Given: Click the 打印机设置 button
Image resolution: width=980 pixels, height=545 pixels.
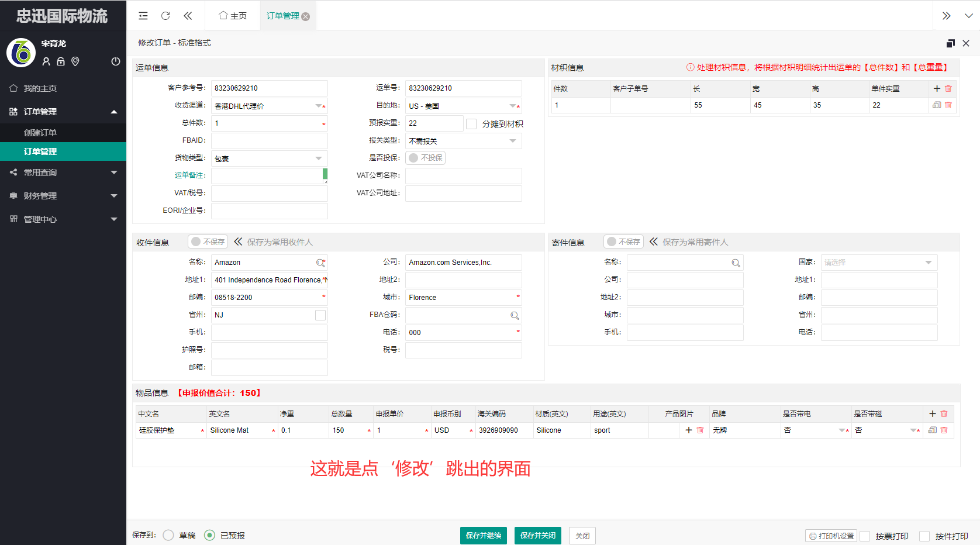Looking at the screenshot, I should [831, 536].
